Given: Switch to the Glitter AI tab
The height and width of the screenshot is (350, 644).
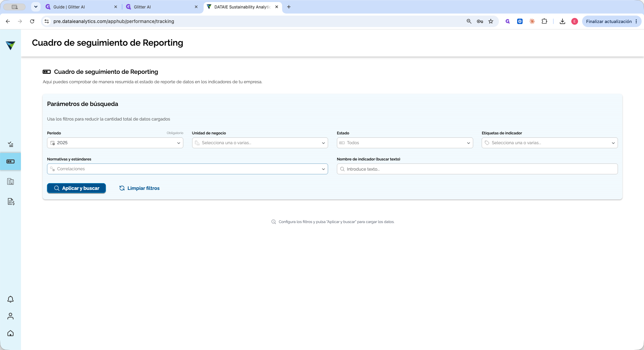Looking at the screenshot, I should pyautogui.click(x=162, y=7).
